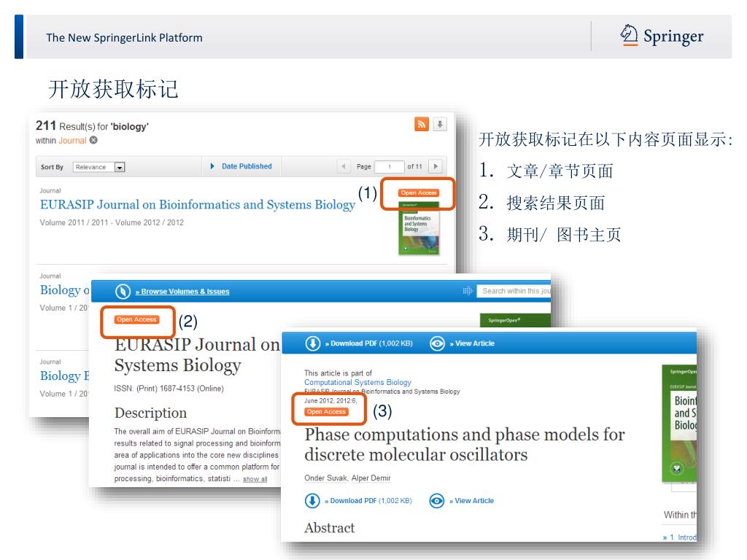Click Open Access badge on article page

[x=326, y=412]
